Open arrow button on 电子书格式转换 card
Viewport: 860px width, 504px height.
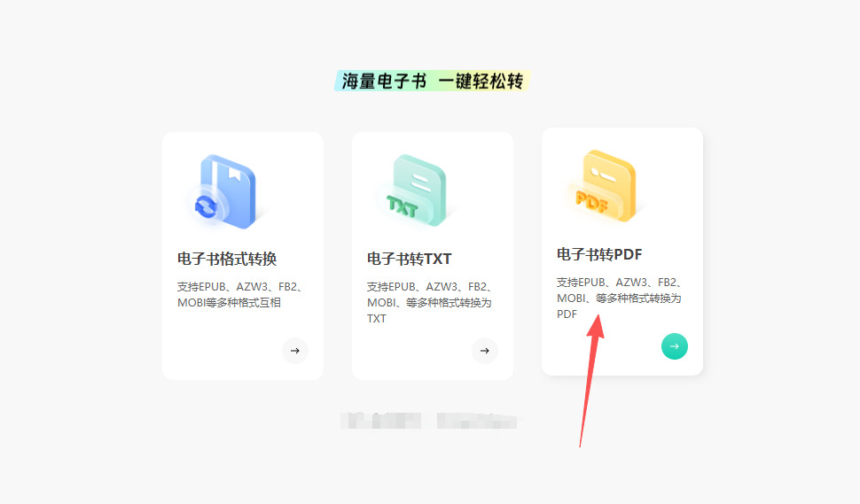pyautogui.click(x=295, y=351)
